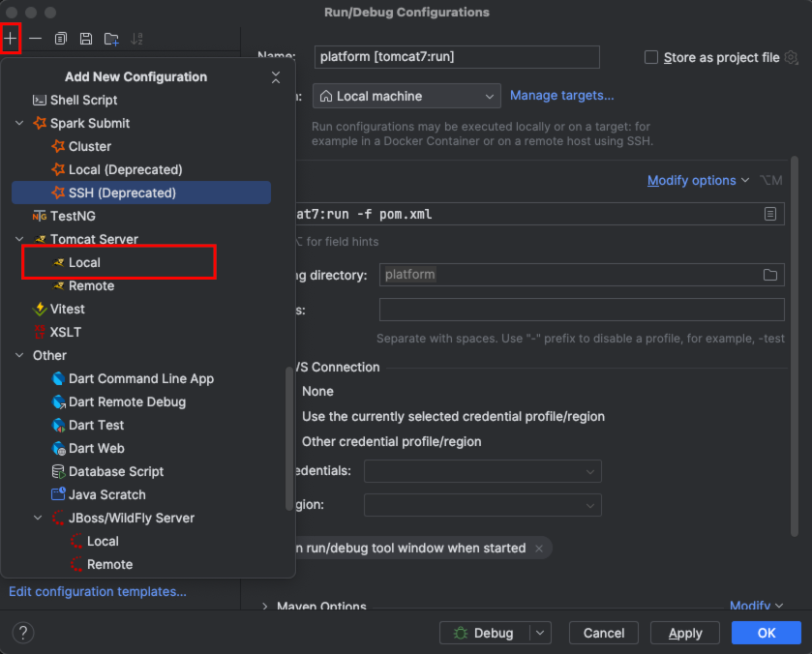Click the Debug button
Viewport: 812px width, 654px height.
point(484,633)
